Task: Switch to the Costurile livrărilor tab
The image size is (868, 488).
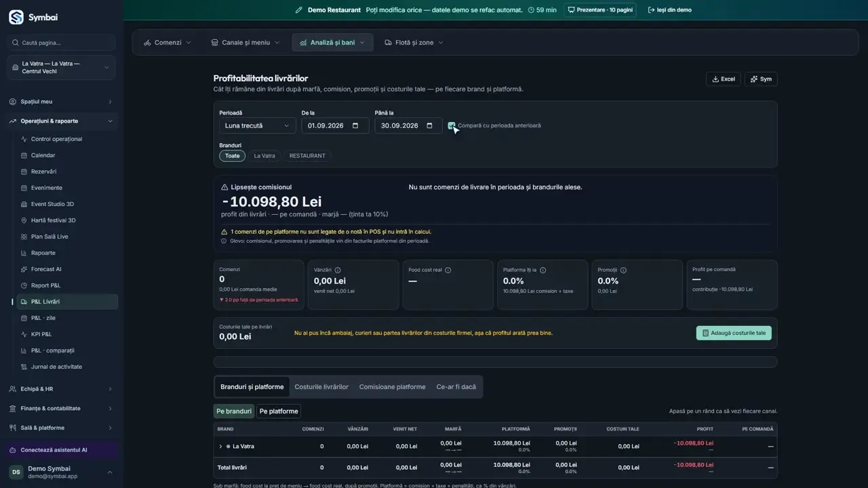Action: [x=321, y=387]
